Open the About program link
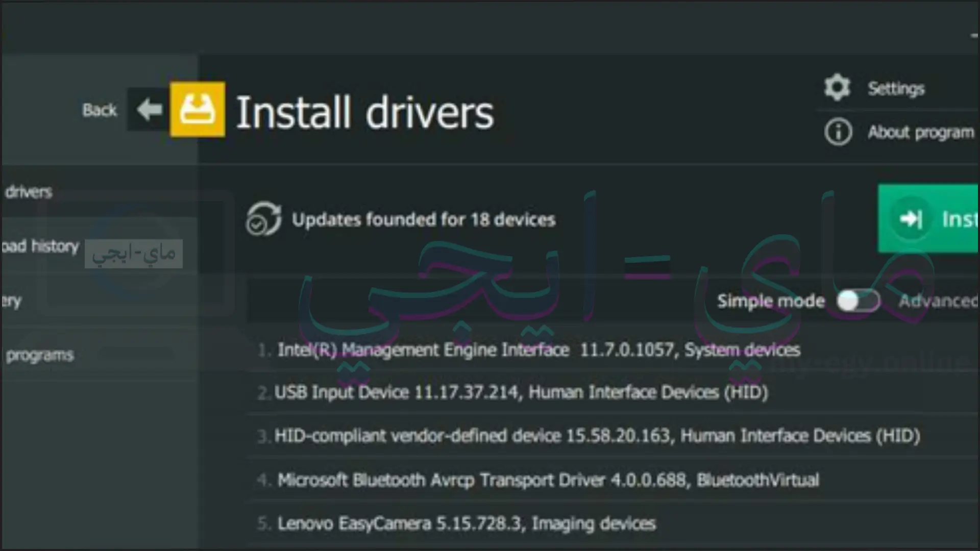The image size is (980, 551). pyautogui.click(x=921, y=133)
